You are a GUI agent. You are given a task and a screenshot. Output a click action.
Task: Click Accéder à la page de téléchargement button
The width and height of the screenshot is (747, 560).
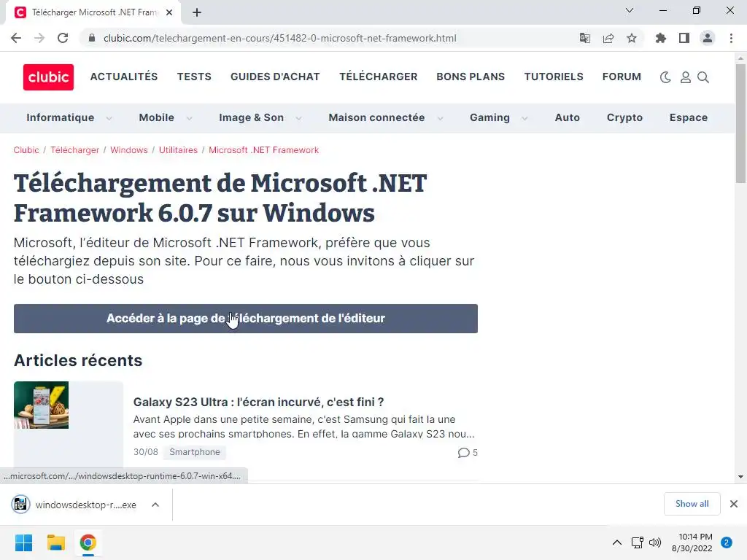coord(245,319)
